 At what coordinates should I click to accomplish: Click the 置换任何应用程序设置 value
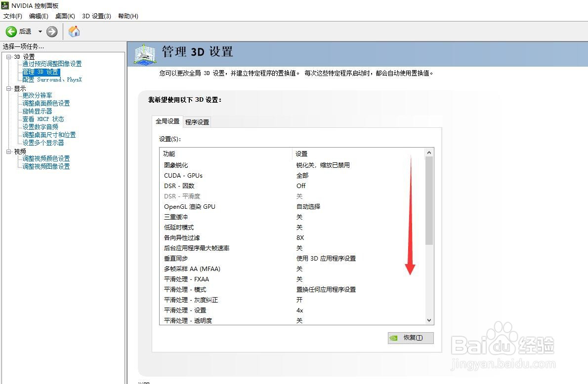point(326,290)
